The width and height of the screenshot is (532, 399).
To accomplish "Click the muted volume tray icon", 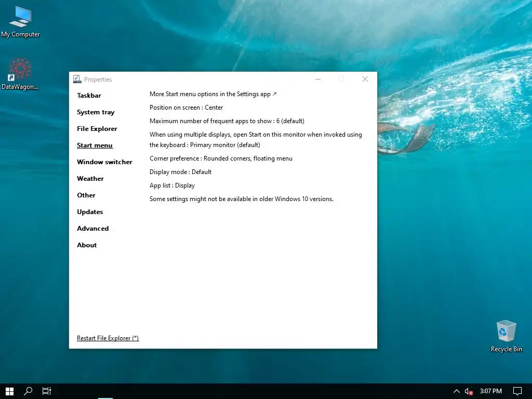I will tap(469, 392).
